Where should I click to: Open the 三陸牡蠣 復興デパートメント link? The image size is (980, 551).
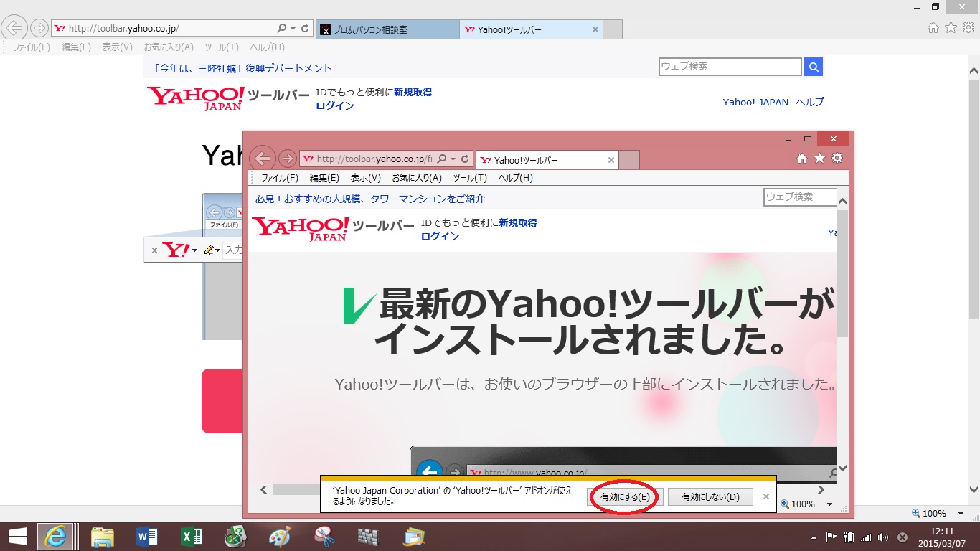(x=243, y=68)
